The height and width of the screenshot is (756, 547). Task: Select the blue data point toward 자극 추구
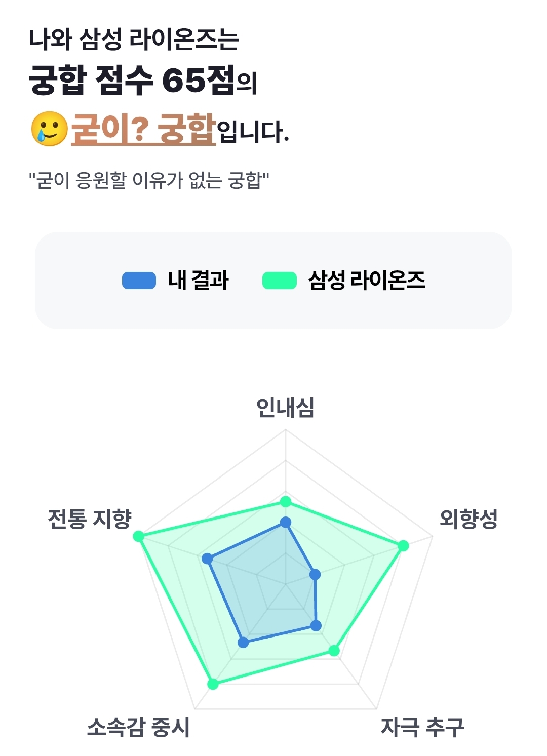(316, 626)
